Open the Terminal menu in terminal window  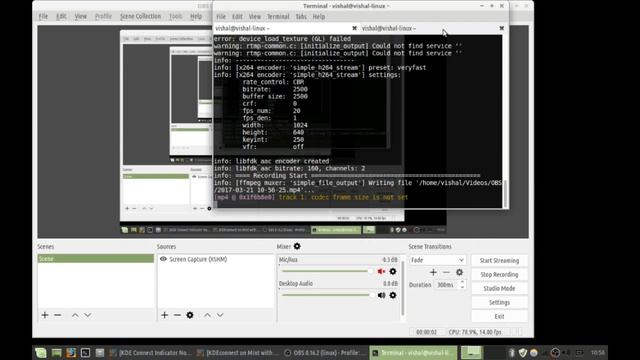[278, 17]
